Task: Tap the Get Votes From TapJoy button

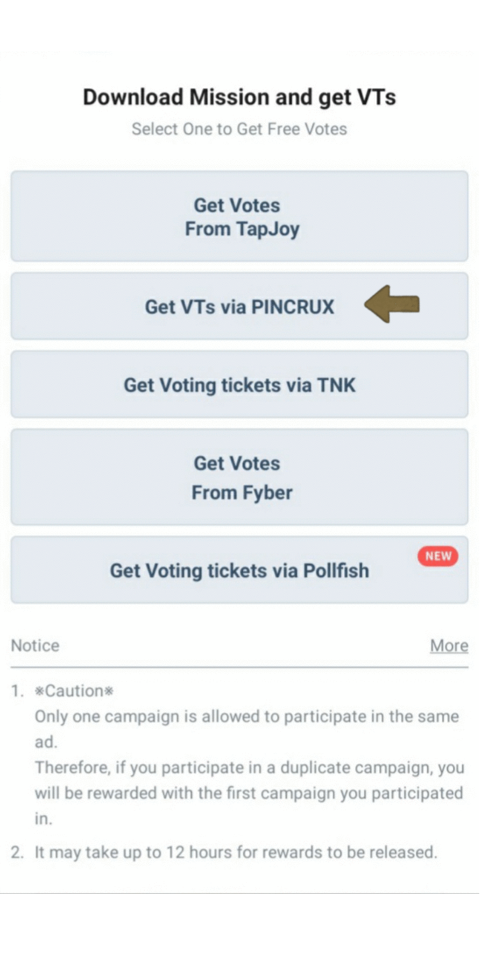Action: click(239, 216)
